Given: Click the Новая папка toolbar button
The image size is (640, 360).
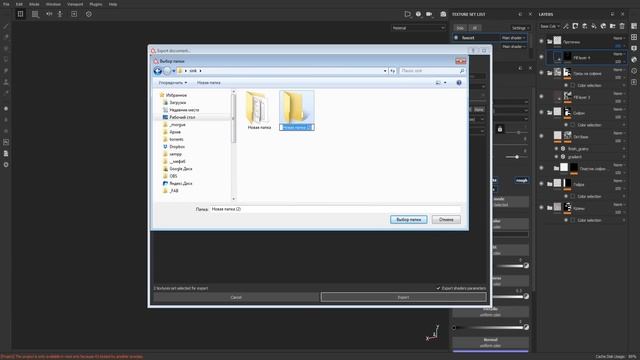Looking at the screenshot, I should coord(209,83).
